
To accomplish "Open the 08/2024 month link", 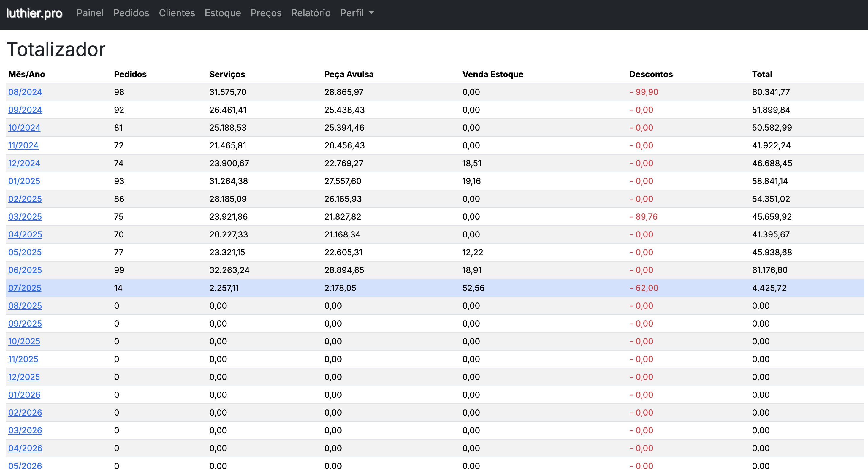I will (25, 92).
